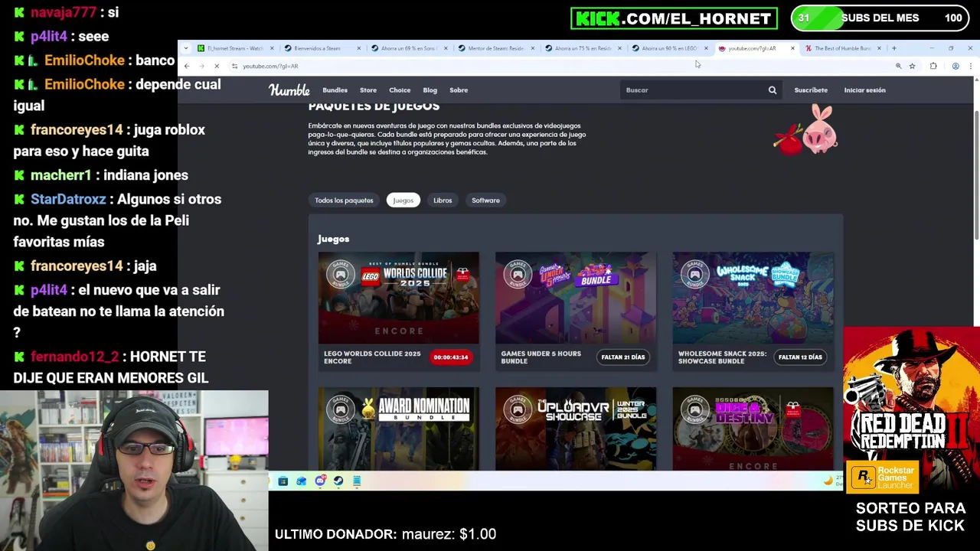The image size is (980, 551).
Task: Click the page vertical scrollbar
Action: pyautogui.click(x=976, y=176)
